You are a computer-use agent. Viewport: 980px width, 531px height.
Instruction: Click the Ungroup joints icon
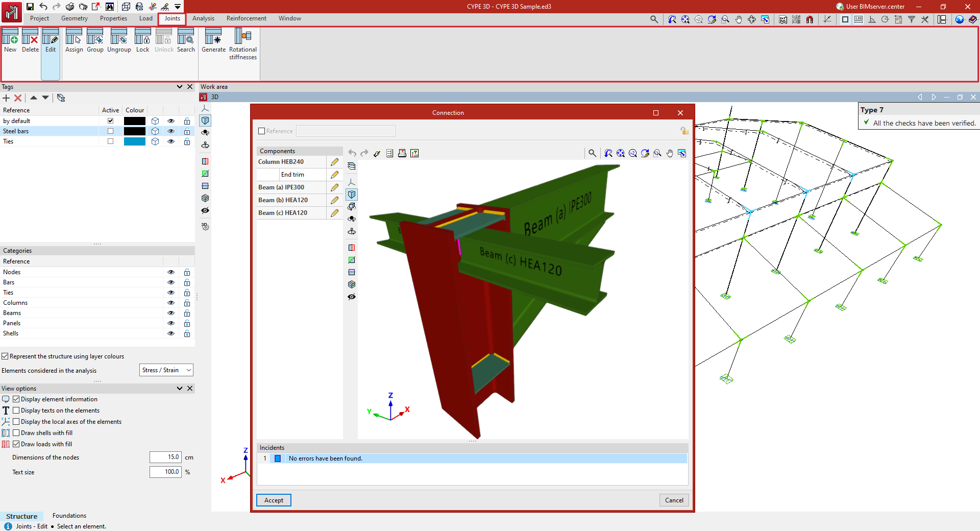point(119,40)
